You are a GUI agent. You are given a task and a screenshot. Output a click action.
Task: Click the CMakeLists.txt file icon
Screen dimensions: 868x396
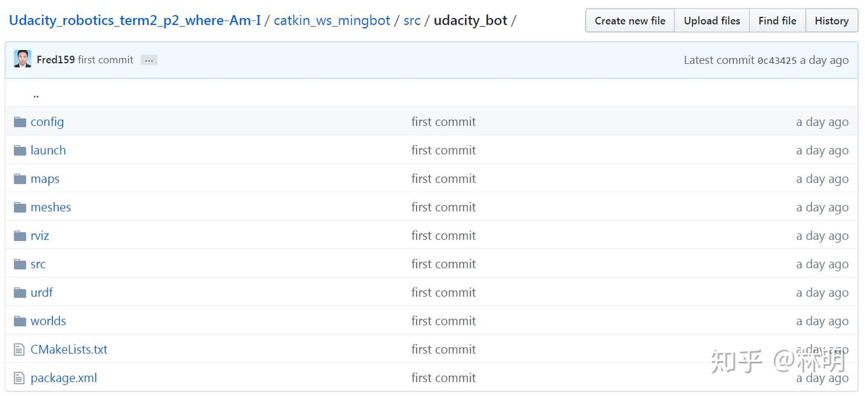(x=19, y=350)
